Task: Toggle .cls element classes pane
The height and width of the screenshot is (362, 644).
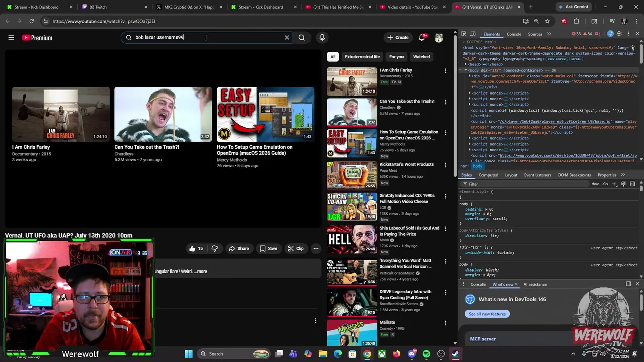Action: click(x=605, y=184)
